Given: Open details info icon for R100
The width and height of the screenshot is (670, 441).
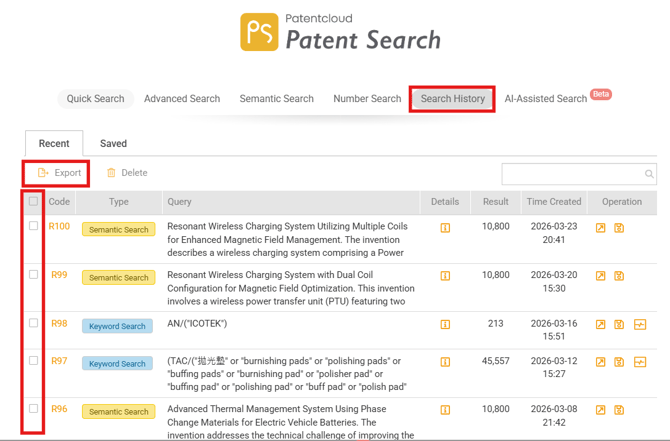Looking at the screenshot, I should pos(445,228).
